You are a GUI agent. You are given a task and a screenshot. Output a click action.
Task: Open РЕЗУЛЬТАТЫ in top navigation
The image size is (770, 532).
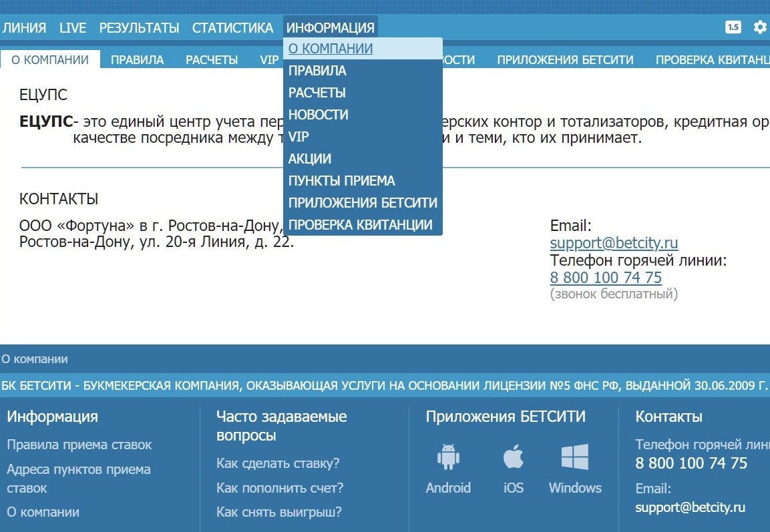139,27
